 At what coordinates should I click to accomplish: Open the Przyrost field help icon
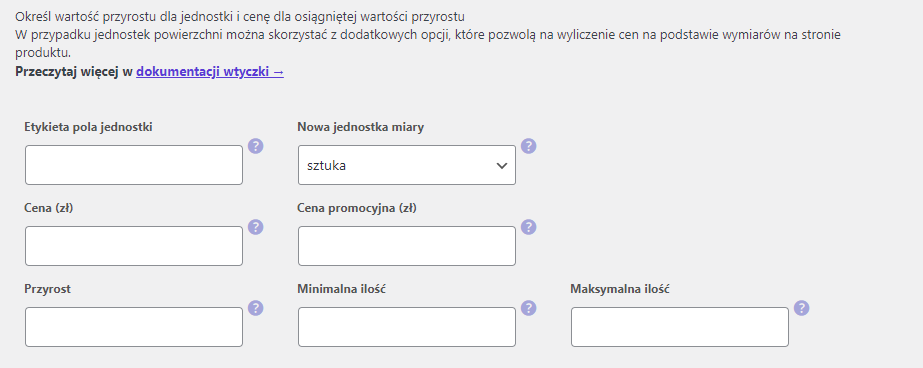coord(255,308)
